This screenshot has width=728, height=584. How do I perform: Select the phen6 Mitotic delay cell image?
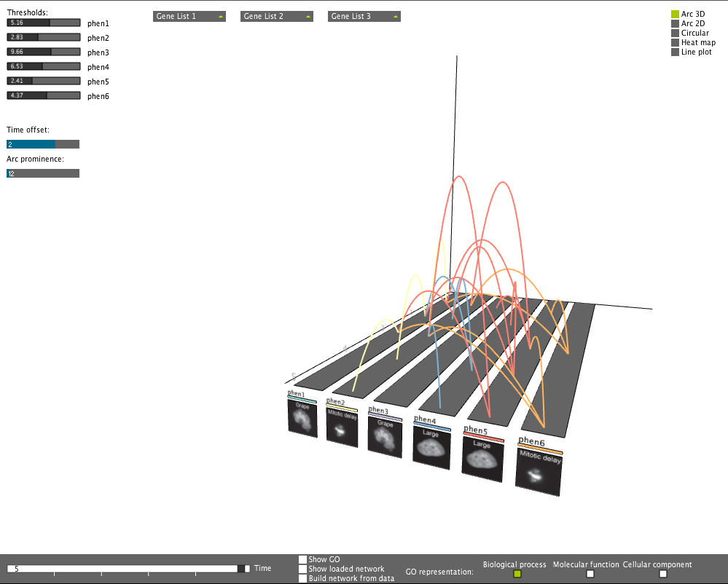pos(539,472)
